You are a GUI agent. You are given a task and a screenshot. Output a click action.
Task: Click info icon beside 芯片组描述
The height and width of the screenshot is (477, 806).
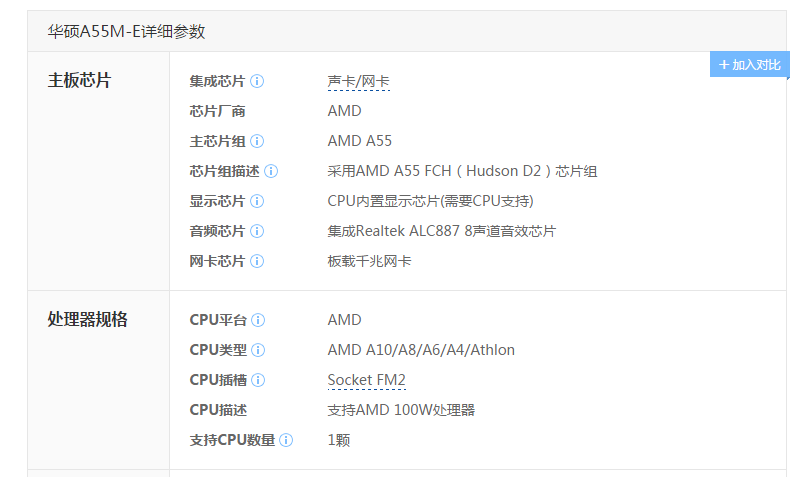click(x=271, y=171)
